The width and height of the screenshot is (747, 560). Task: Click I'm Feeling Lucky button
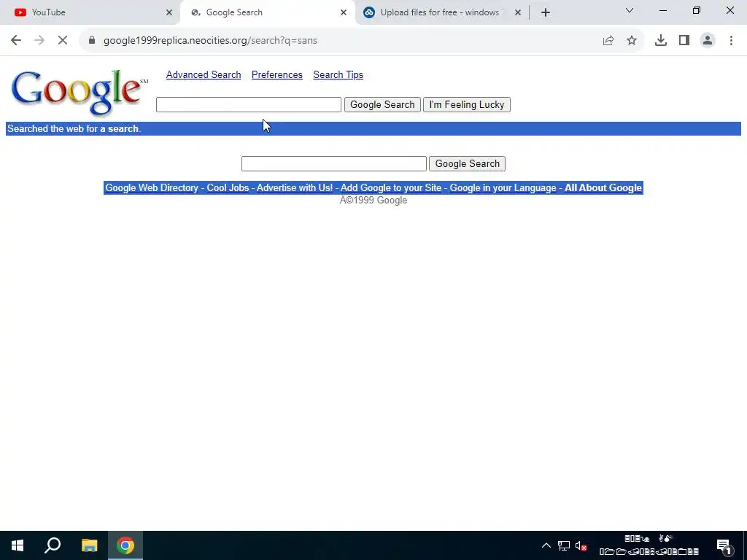click(467, 105)
